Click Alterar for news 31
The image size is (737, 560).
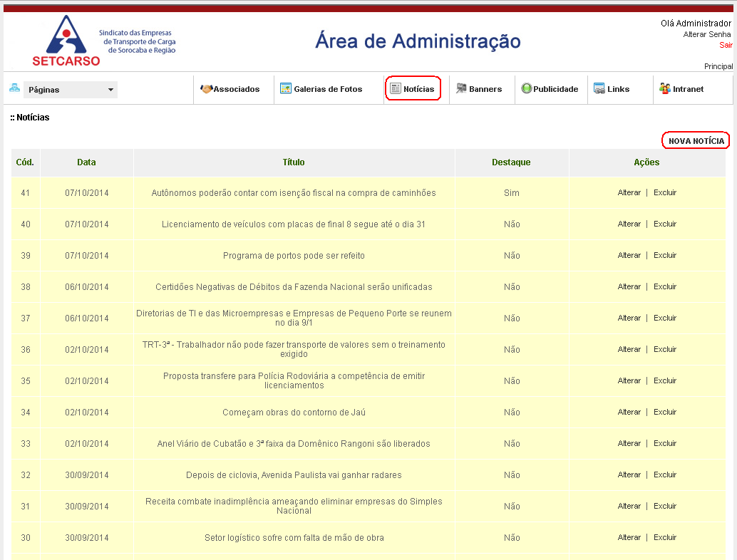629,506
